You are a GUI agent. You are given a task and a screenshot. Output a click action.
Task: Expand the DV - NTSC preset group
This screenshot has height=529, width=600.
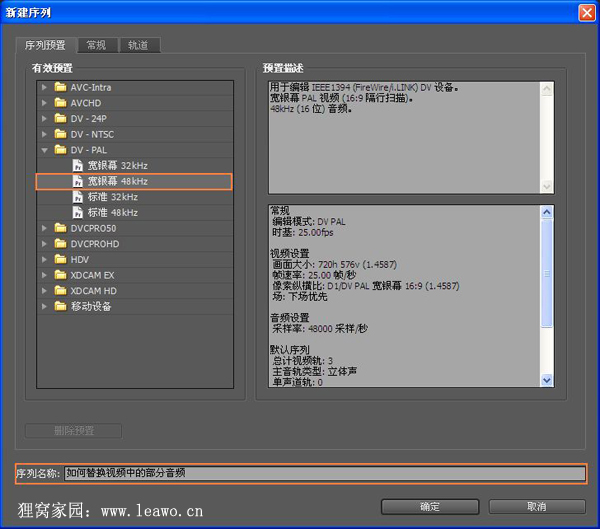(x=44, y=134)
